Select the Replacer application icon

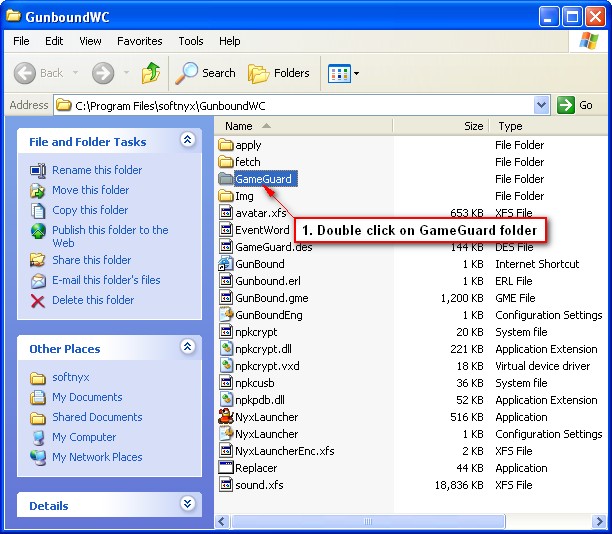(x=226, y=468)
